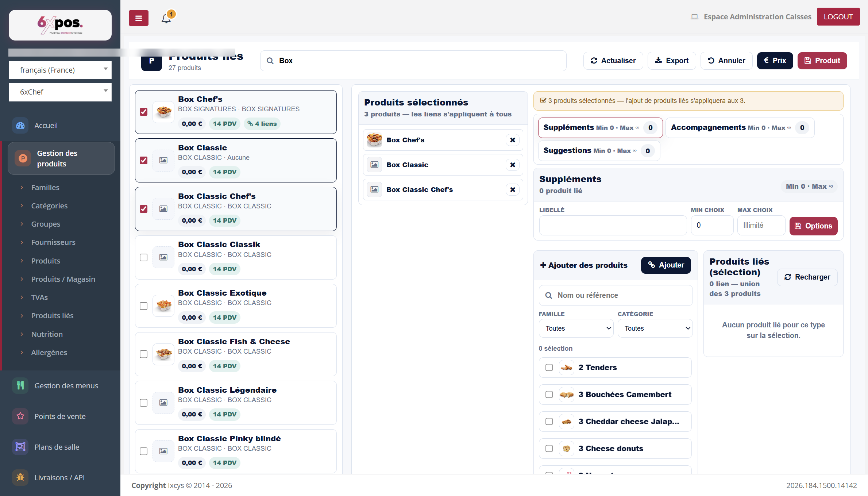Click the Accueil dashboard icon
Screen dimensions: 868x496
[20, 126]
